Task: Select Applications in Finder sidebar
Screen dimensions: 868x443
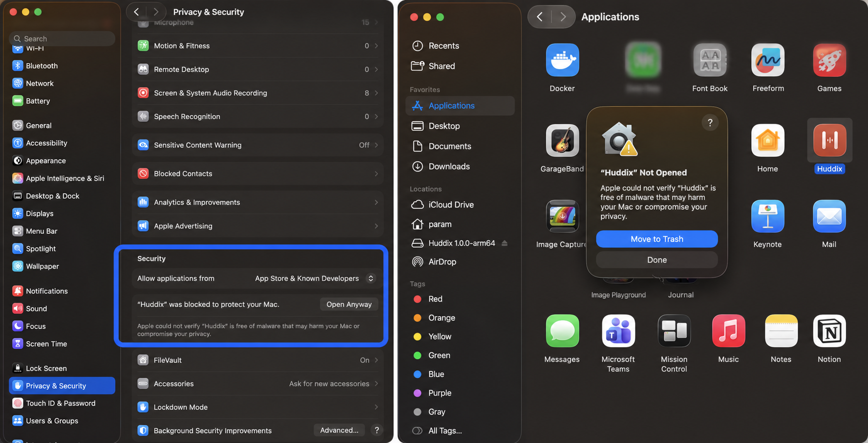Action: click(460, 105)
